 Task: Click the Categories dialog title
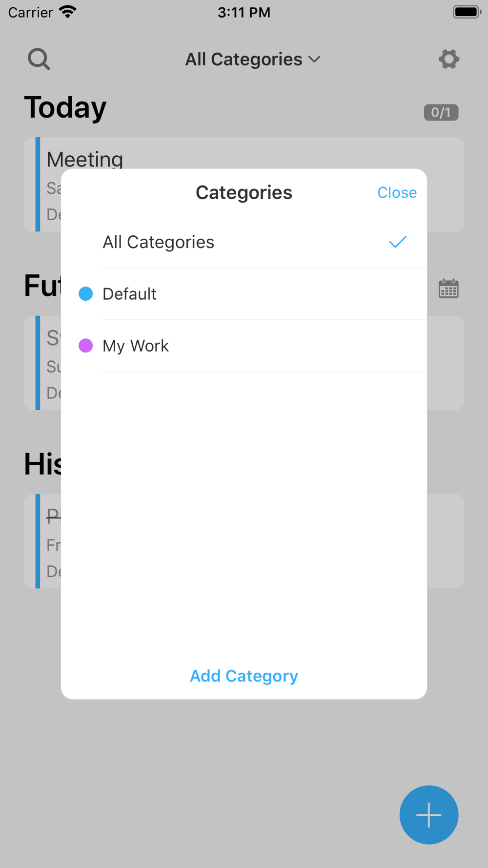[244, 192]
